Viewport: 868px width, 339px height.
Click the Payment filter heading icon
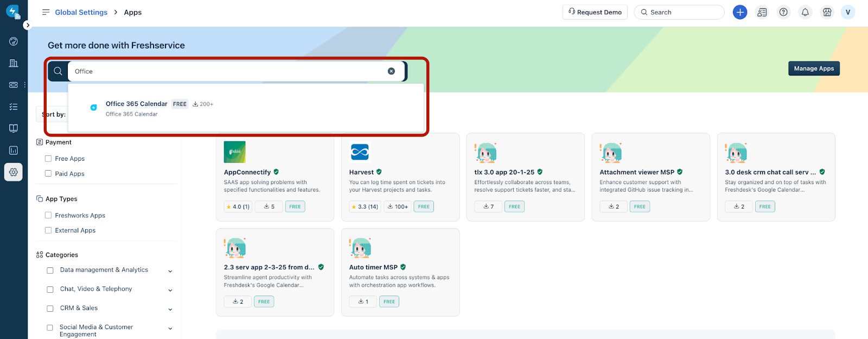coord(40,142)
